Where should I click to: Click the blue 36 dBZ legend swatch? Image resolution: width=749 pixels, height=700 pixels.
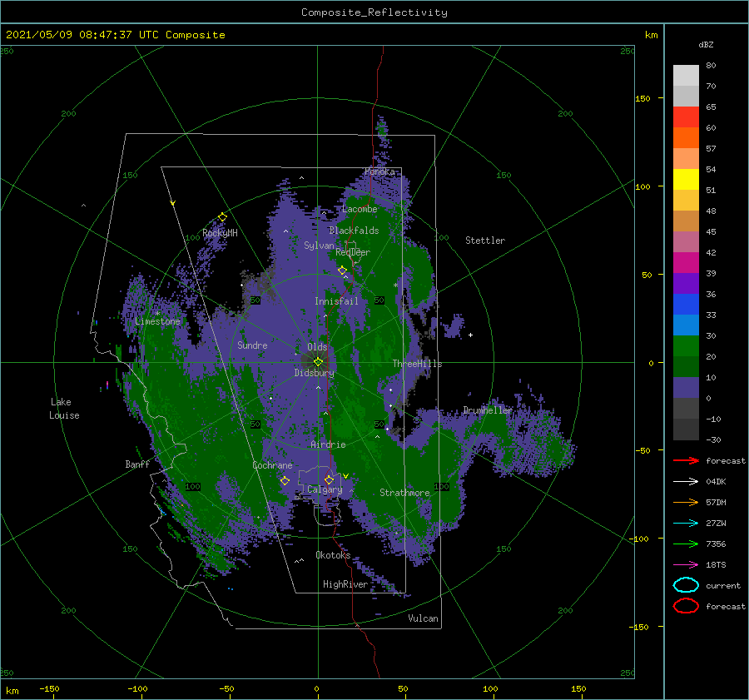coord(686,304)
